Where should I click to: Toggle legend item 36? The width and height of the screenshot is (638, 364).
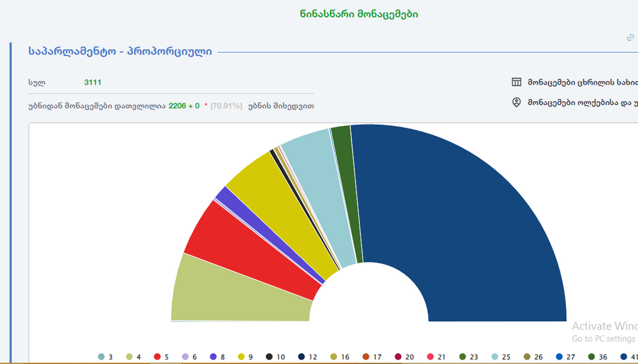(598, 357)
